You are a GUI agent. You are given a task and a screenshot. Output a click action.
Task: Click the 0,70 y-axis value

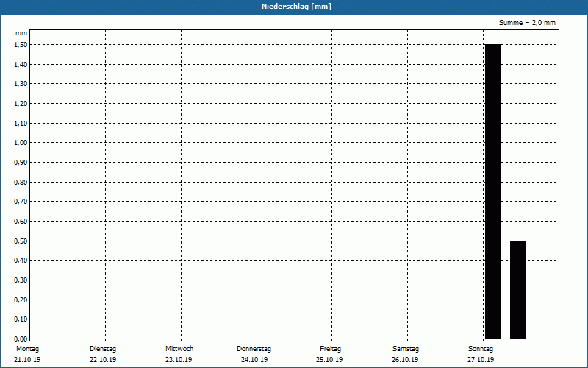coord(21,202)
